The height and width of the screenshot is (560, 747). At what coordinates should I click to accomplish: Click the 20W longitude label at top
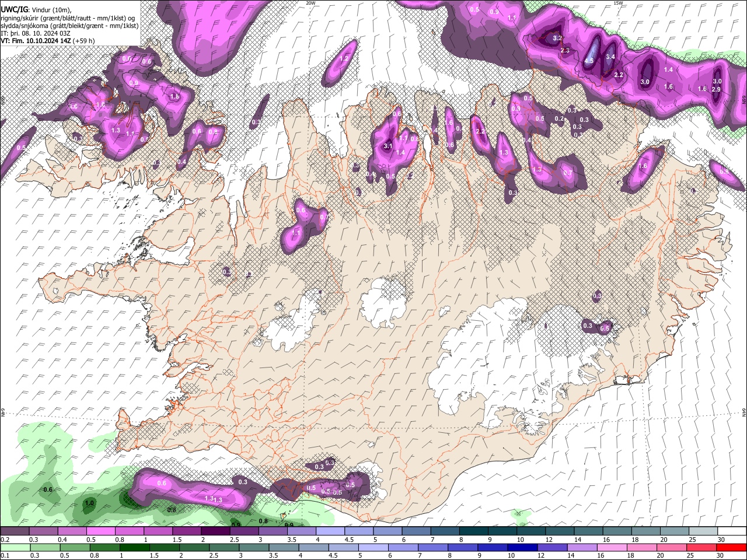click(310, 3)
